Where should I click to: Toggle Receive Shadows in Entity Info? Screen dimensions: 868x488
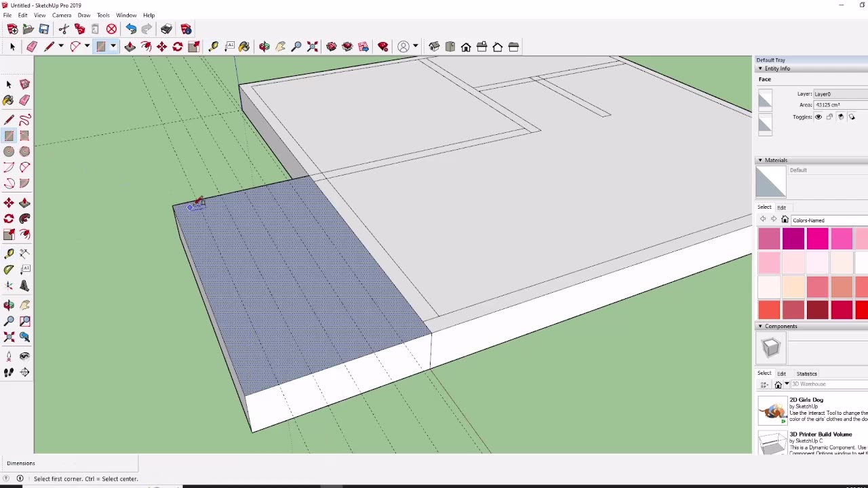841,117
